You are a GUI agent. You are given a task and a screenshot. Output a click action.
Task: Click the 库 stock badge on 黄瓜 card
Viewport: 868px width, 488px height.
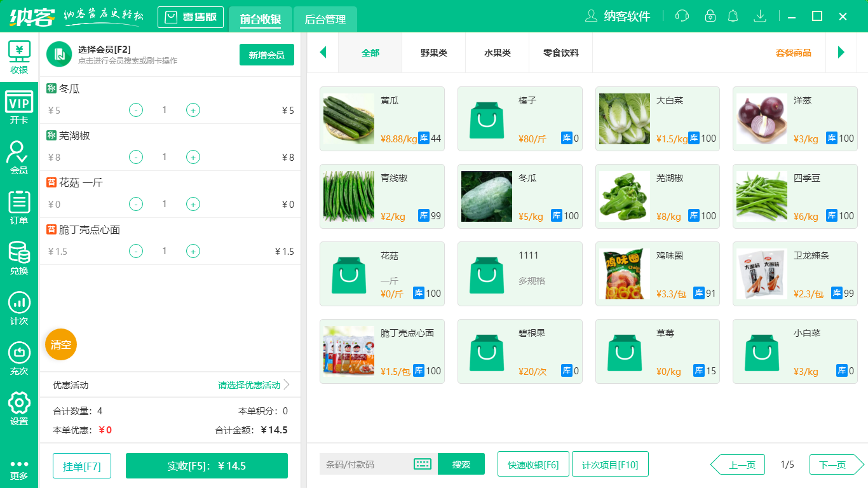424,138
